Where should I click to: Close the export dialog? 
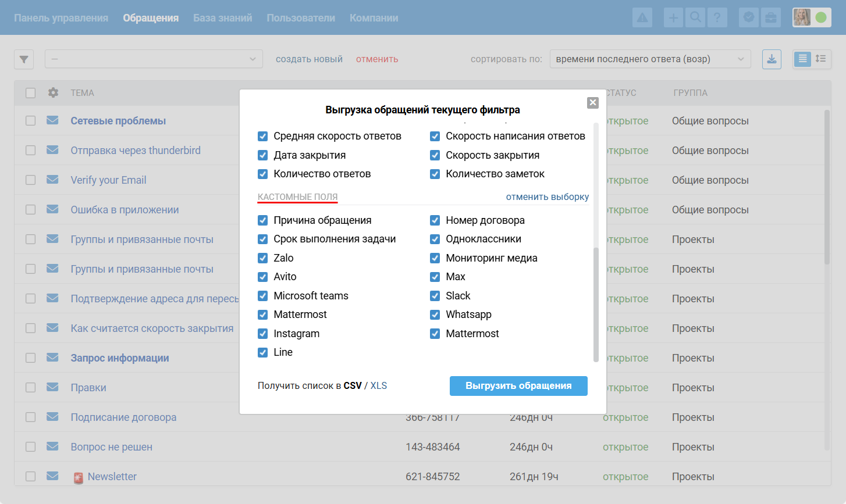click(x=593, y=103)
